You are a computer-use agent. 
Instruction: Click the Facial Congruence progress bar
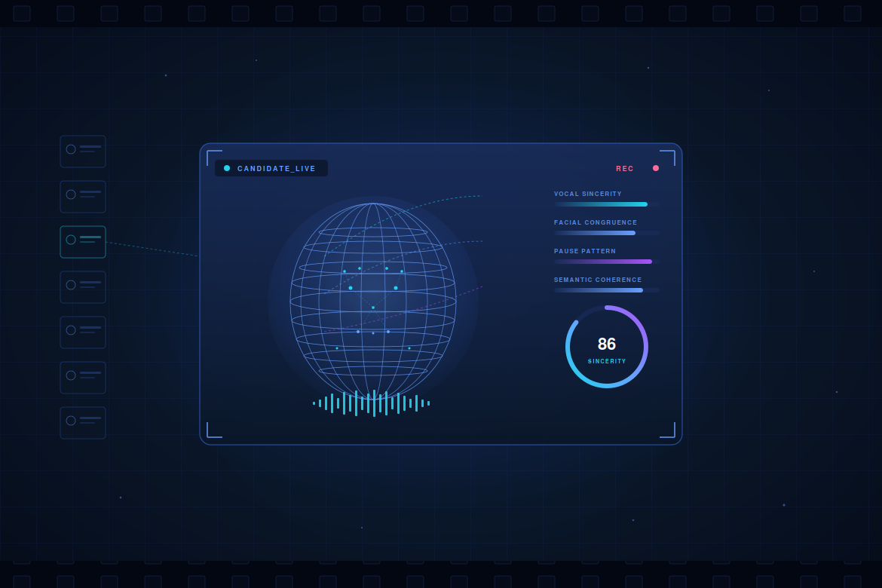pos(607,233)
